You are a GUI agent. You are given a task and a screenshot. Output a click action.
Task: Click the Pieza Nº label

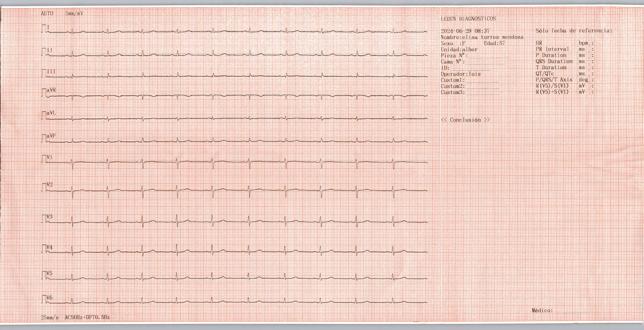pyautogui.click(x=454, y=56)
